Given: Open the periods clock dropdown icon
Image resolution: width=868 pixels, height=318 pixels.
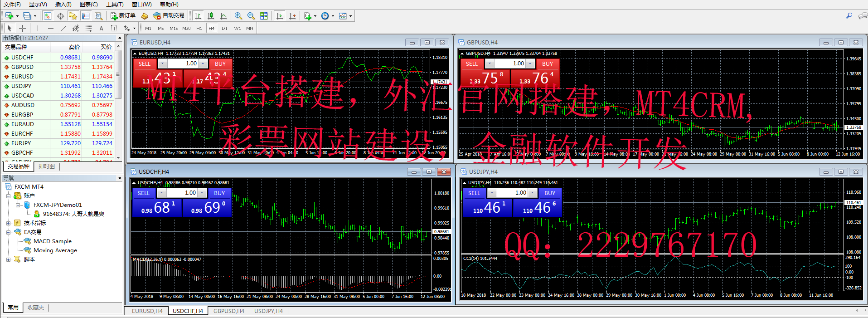Looking at the screenshot, I should pos(327,16).
